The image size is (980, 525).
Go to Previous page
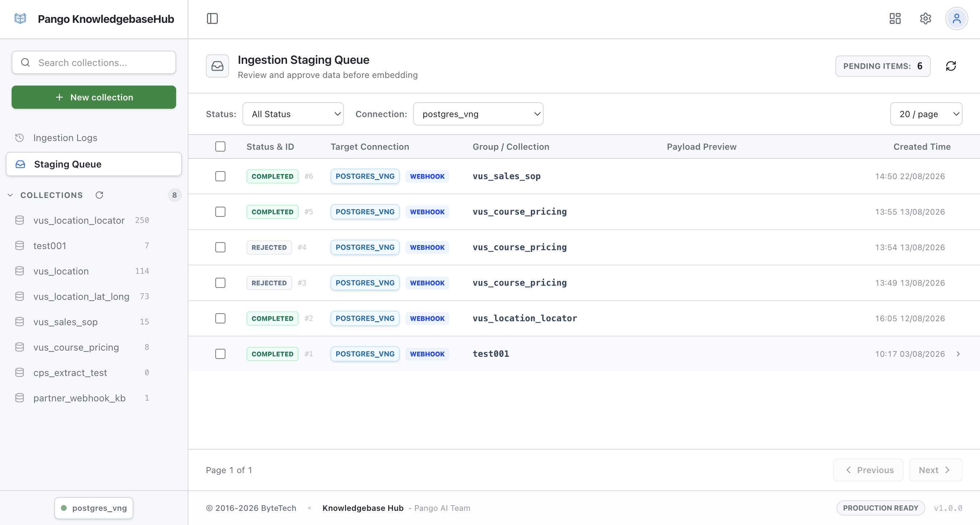pos(868,470)
